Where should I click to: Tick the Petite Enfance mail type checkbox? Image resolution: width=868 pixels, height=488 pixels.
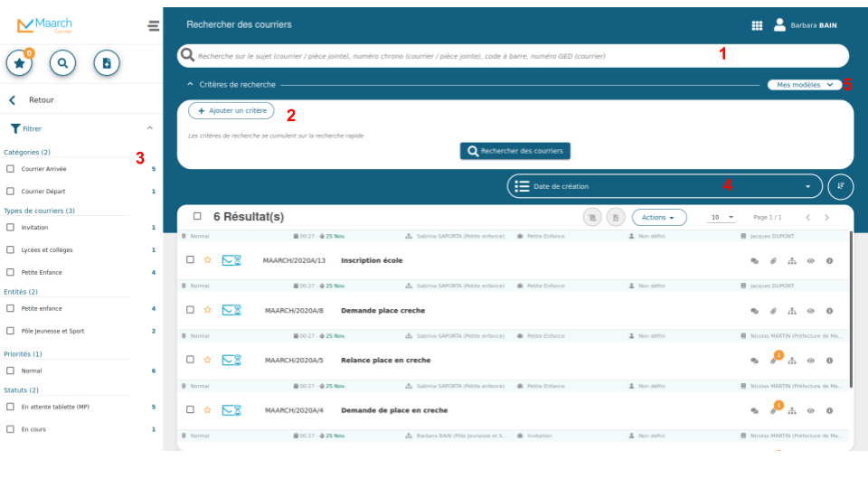[10, 272]
